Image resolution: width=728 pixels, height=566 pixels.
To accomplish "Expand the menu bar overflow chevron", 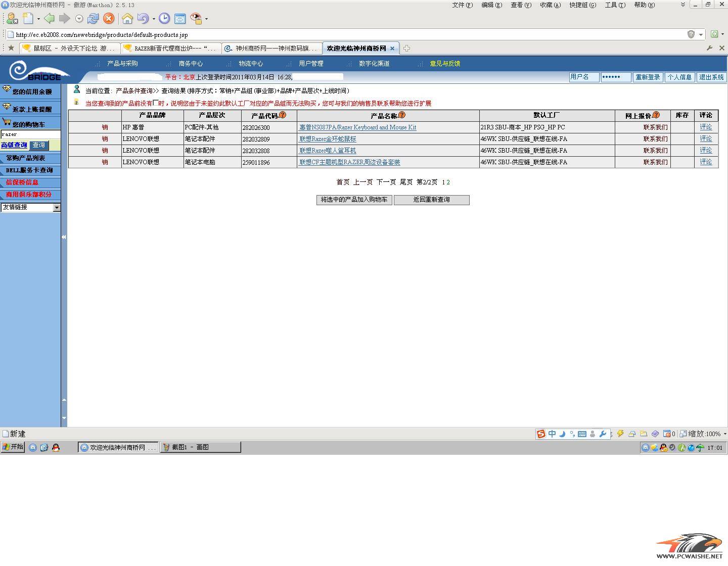I will (683, 5).
